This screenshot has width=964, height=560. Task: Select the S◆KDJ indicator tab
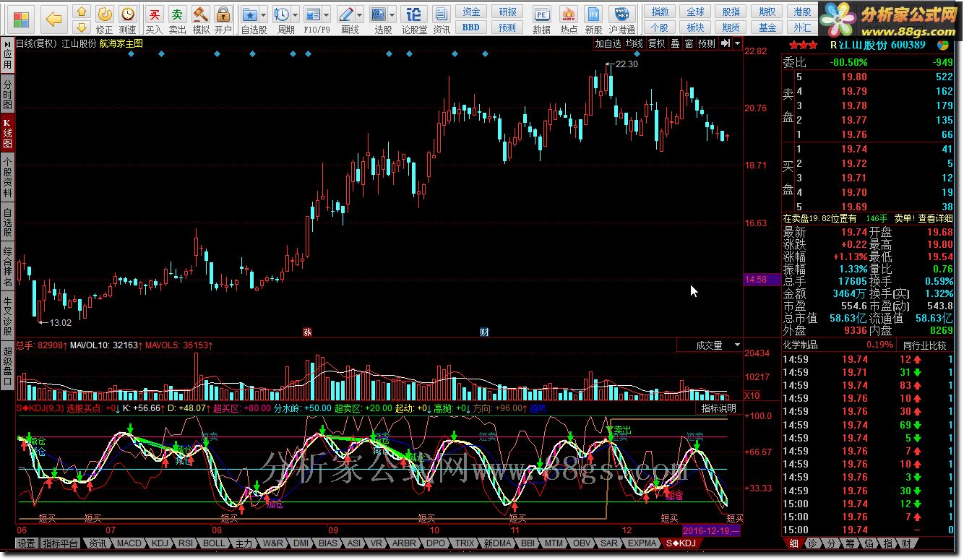coord(681,543)
